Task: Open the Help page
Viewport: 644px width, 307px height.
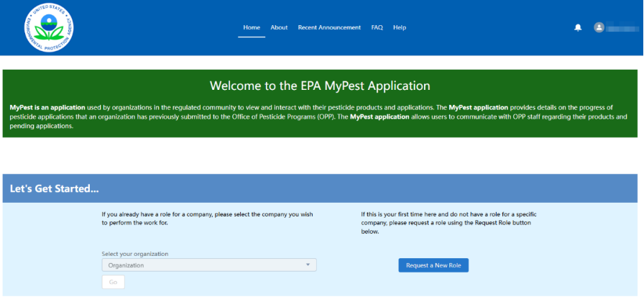Action: coord(400,27)
